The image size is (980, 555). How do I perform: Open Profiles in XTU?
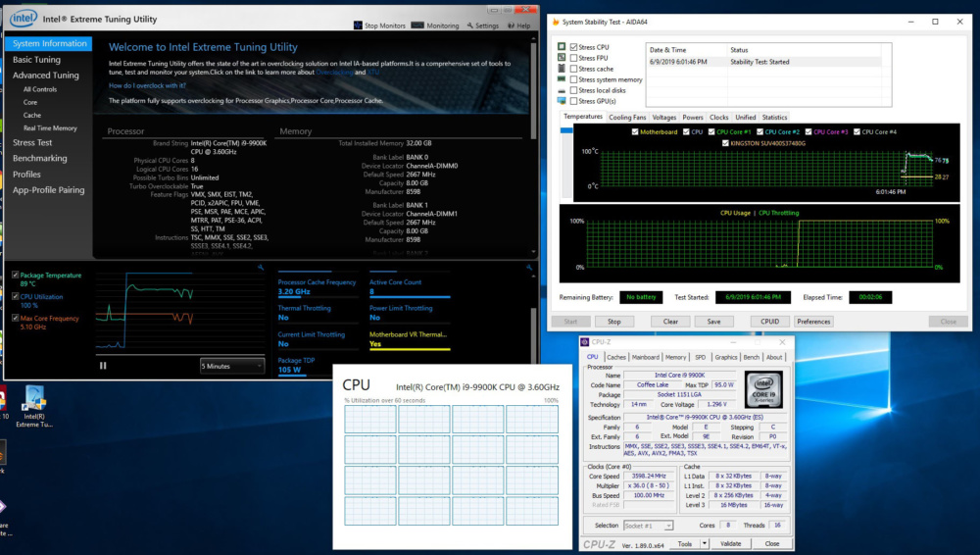[x=26, y=175]
